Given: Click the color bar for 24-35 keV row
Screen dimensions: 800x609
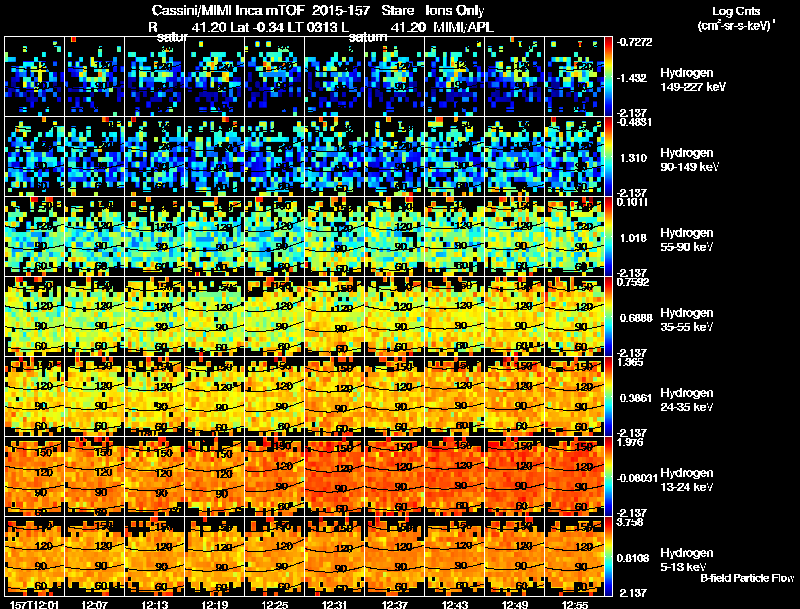Looking at the screenshot, I should click(x=609, y=396).
